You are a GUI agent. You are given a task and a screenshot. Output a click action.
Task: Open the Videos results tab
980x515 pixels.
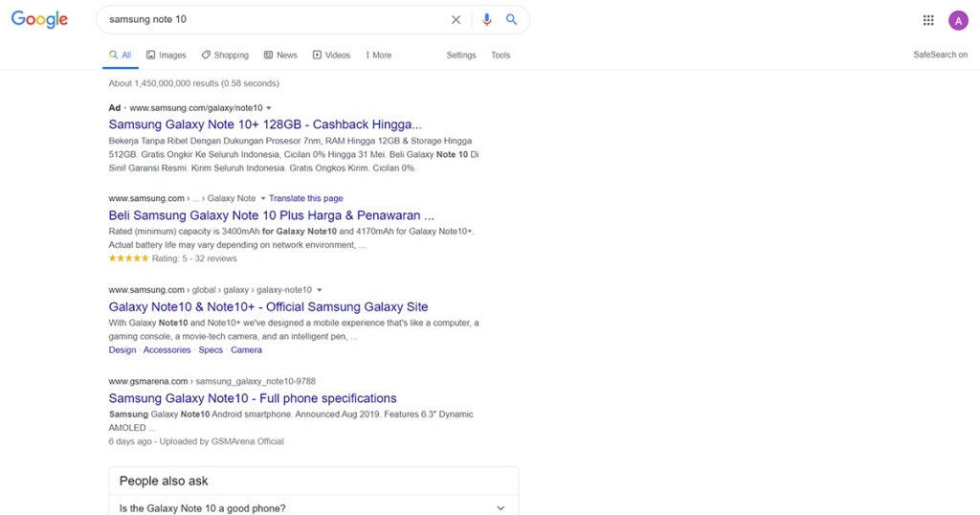coord(331,56)
